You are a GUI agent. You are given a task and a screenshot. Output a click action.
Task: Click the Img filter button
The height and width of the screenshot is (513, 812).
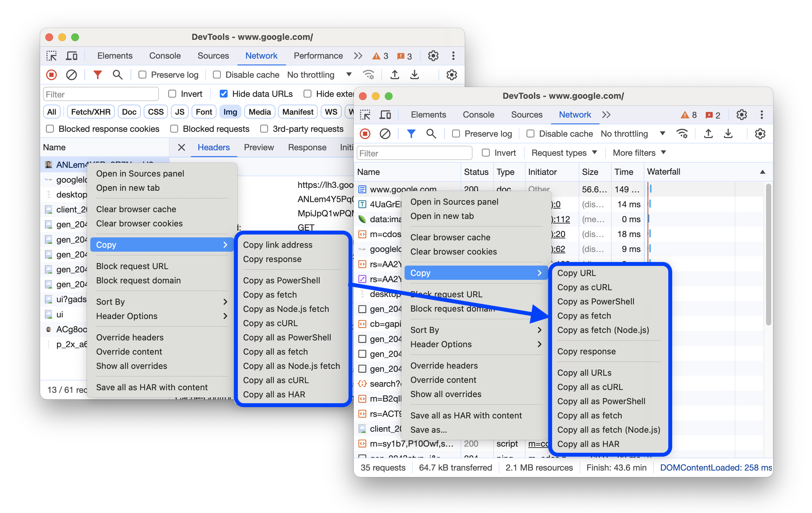[231, 113]
